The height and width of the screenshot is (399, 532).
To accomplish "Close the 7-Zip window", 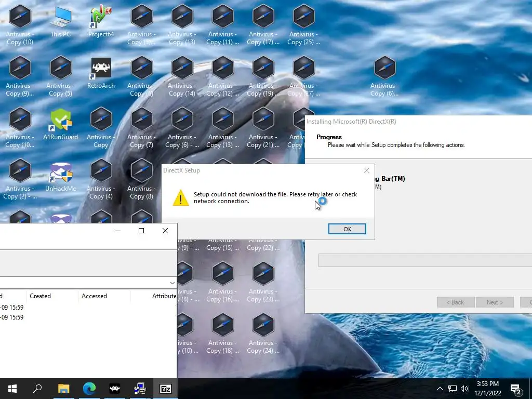I will coord(165,231).
